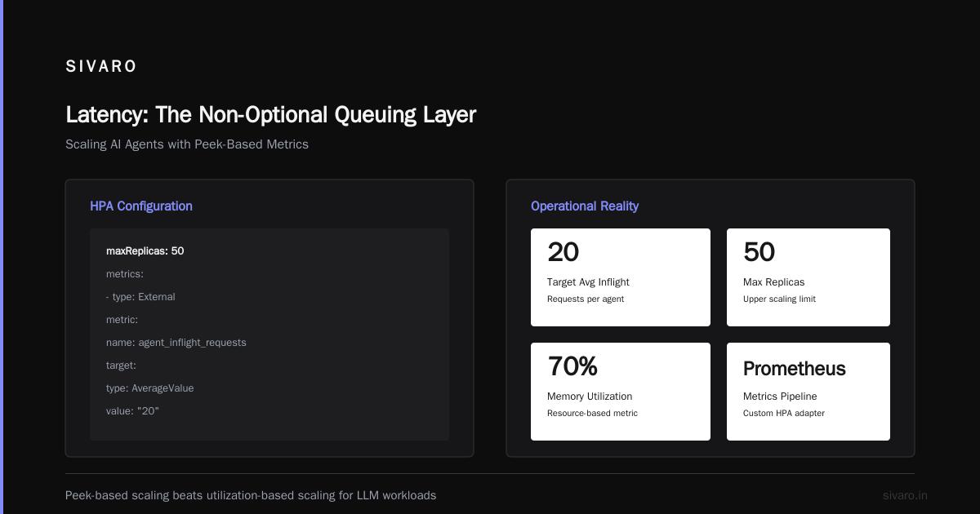Click the 'value: "20"' code line

(132, 410)
